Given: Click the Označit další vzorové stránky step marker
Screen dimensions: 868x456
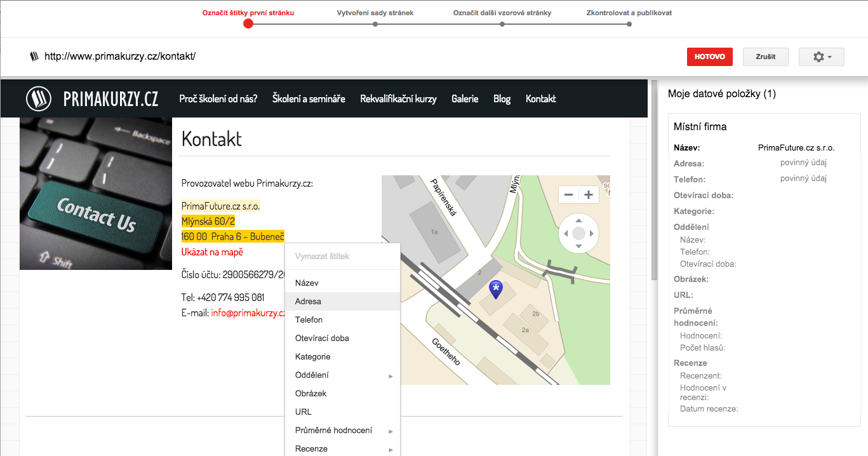Looking at the screenshot, I should pyautogui.click(x=502, y=24).
